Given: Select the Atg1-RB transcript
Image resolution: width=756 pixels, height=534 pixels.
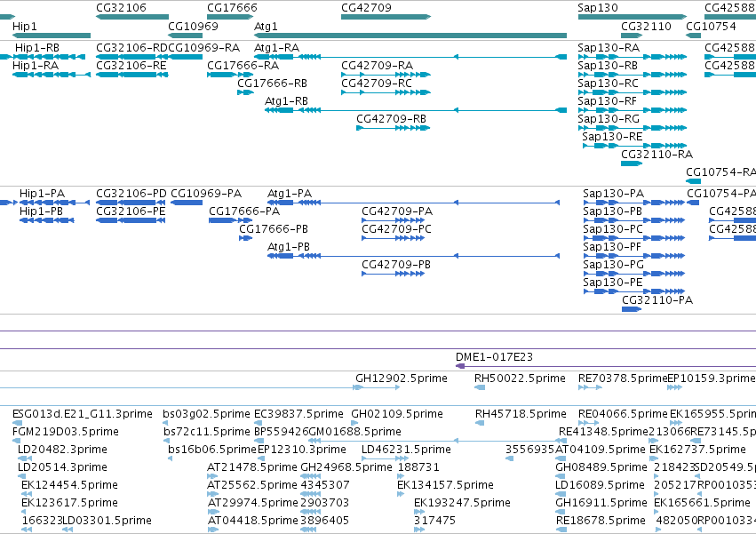Looking at the screenshot, I should (x=416, y=110).
